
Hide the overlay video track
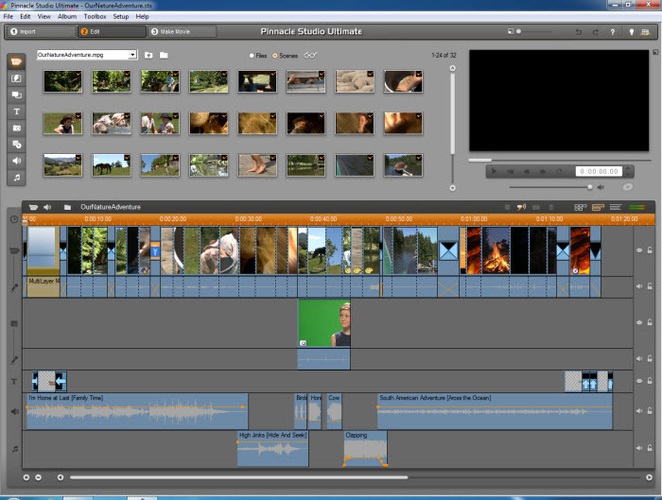(639, 322)
